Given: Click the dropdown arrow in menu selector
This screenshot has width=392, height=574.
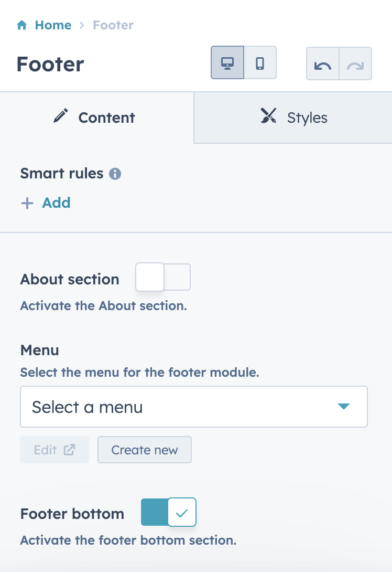Looking at the screenshot, I should (344, 406).
